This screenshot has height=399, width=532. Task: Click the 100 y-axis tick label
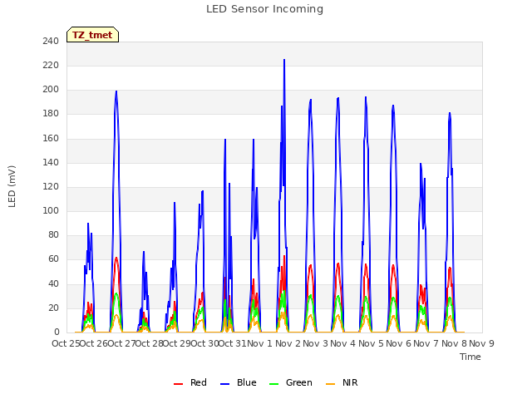51,210
